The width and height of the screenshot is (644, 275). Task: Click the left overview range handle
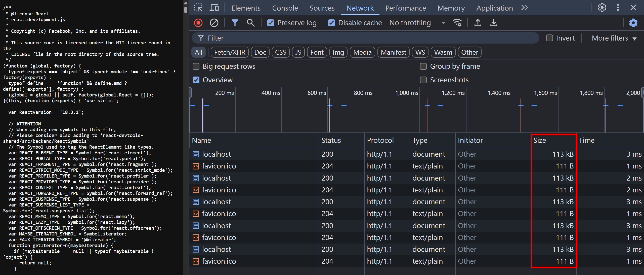pyautogui.click(x=190, y=92)
